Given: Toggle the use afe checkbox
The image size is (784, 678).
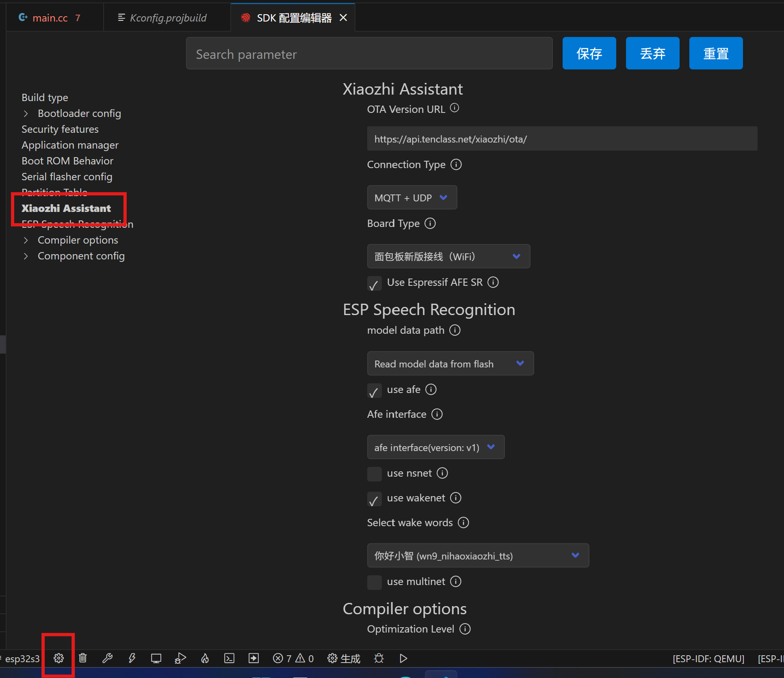Looking at the screenshot, I should (x=374, y=391).
